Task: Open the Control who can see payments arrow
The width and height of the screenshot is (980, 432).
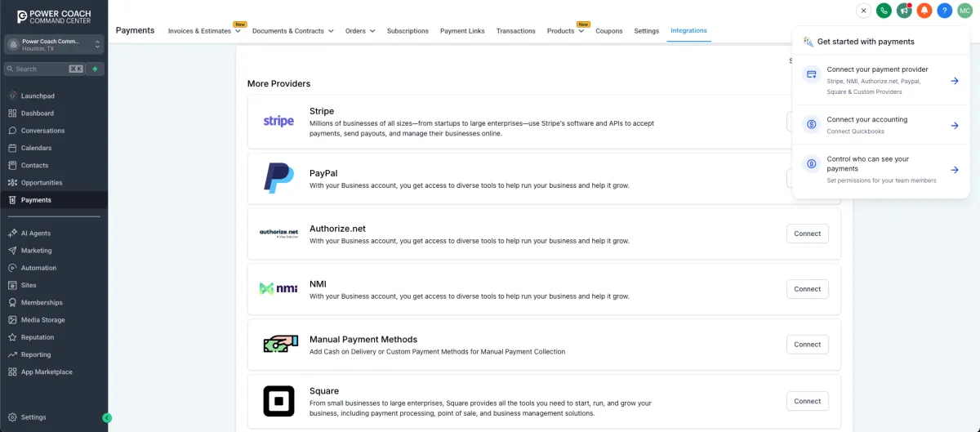Action: tap(954, 170)
